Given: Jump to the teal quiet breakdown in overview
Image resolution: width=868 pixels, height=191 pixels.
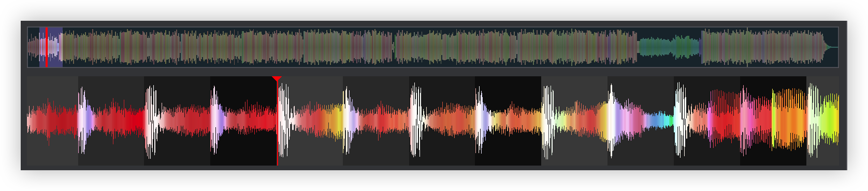Looking at the screenshot, I should pos(669,47).
